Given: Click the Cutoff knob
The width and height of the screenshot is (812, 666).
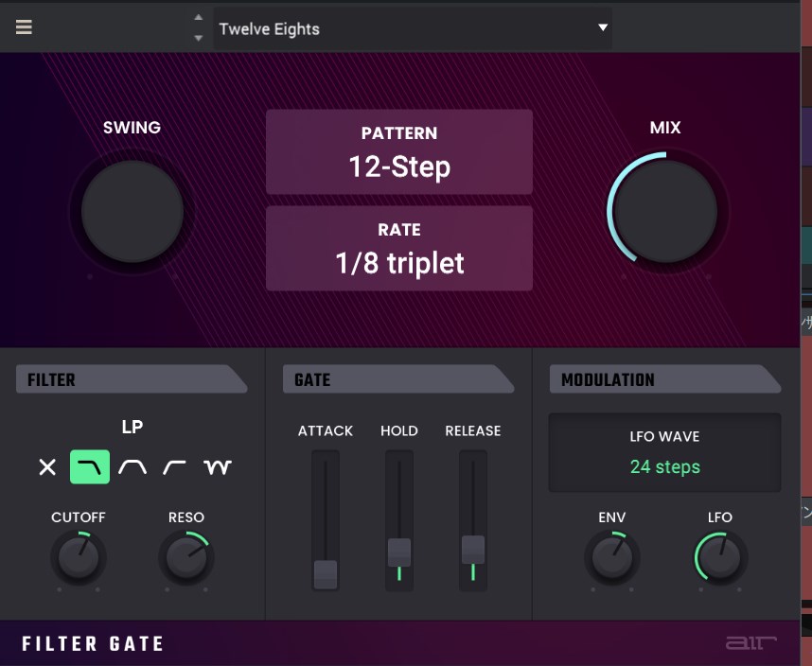Looking at the screenshot, I should click(x=79, y=558).
